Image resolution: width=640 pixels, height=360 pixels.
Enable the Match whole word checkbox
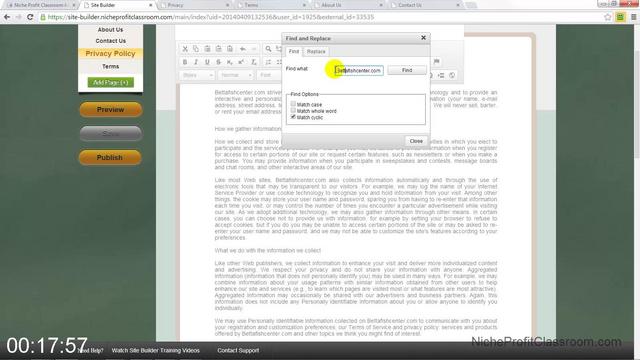point(293,110)
